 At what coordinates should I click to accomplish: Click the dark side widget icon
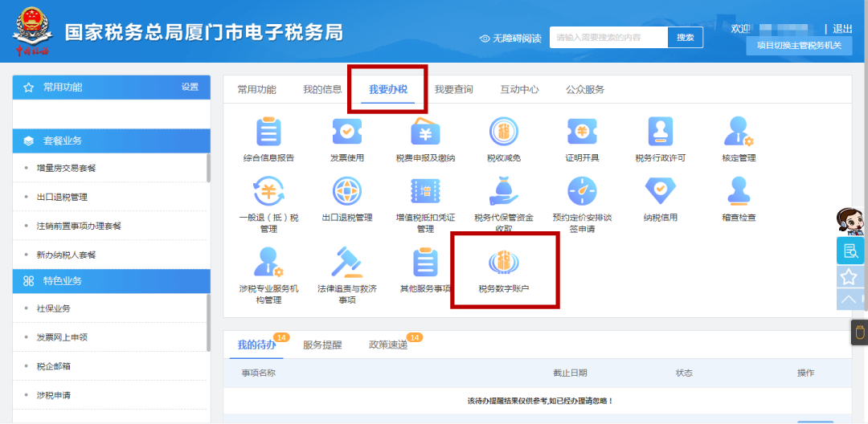860,332
